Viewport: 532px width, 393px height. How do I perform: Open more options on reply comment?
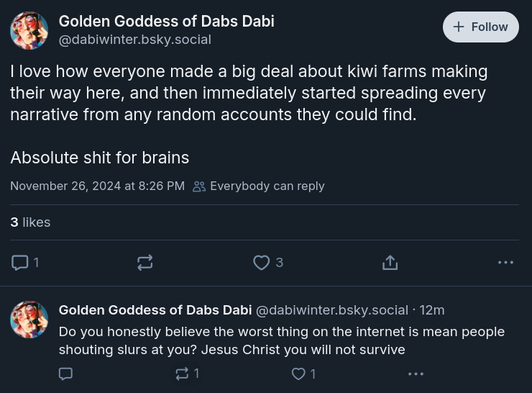click(x=416, y=374)
